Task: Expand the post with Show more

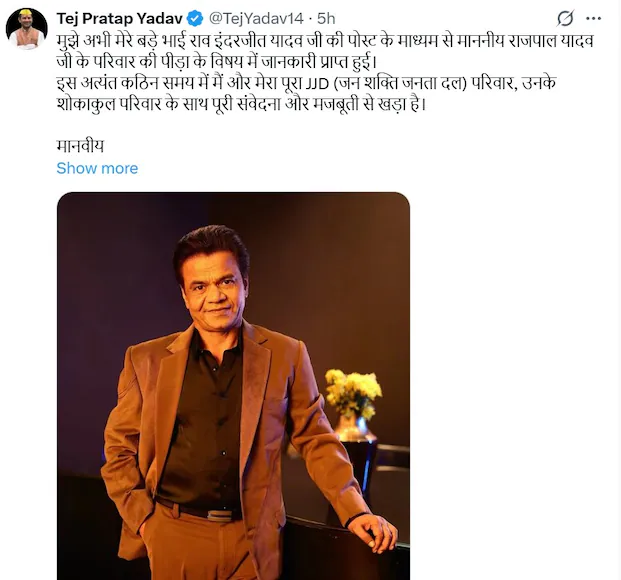Action: point(97,168)
